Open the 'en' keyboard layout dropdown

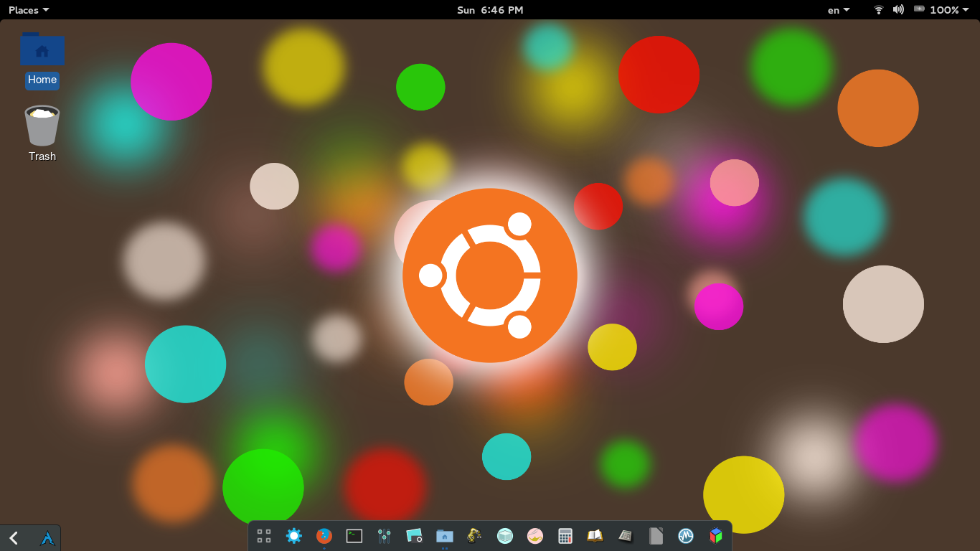[x=839, y=10]
